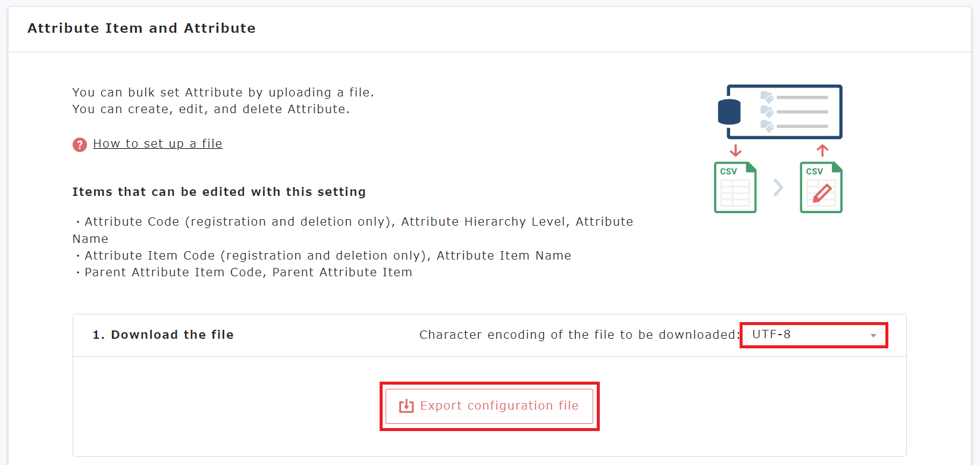Click the "Attribute Item and Attribute" page title

pyautogui.click(x=142, y=28)
